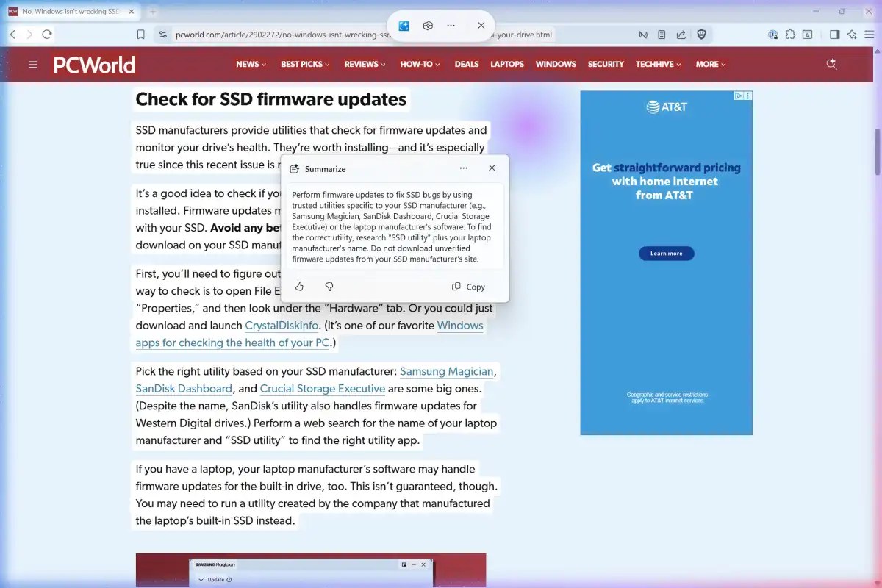Open the PCWorld hamburger menu
Screen dimensions: 882x588
point(33,65)
